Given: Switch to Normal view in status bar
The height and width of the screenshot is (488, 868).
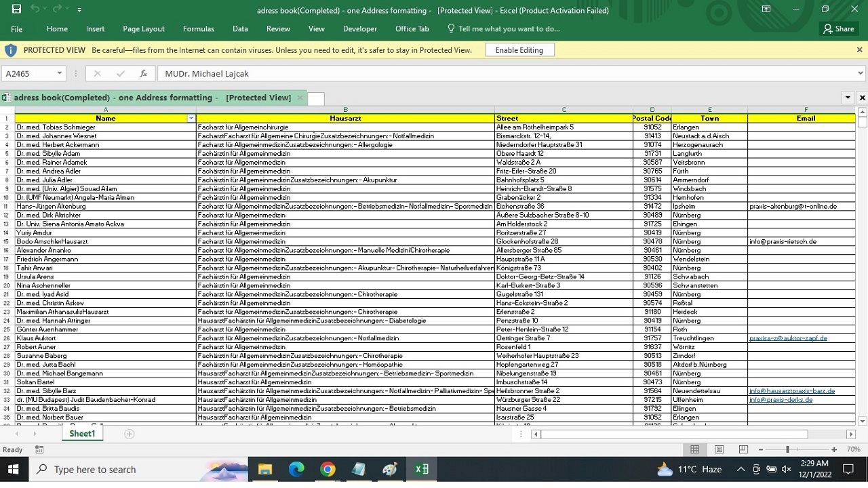Looking at the screenshot, I should [694, 449].
